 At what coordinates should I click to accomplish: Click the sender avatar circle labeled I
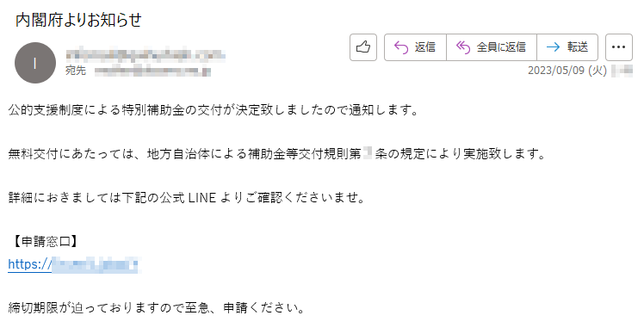(x=35, y=63)
